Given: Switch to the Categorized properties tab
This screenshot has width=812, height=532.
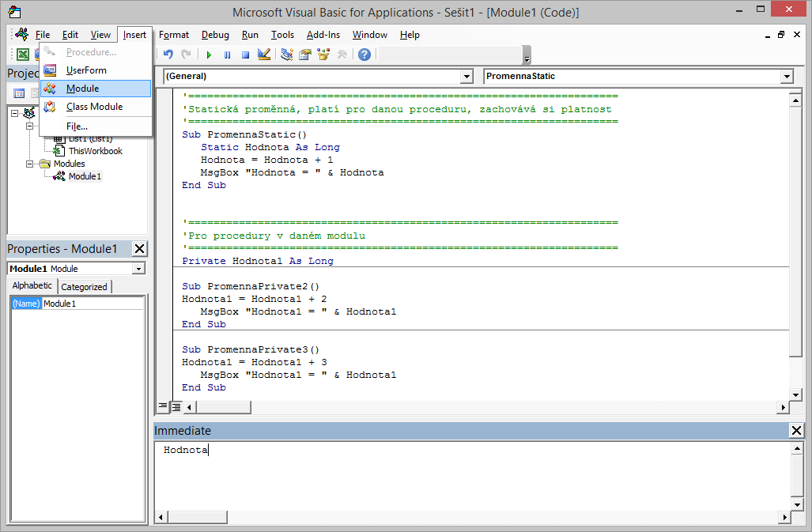Looking at the screenshot, I should tap(84, 287).
